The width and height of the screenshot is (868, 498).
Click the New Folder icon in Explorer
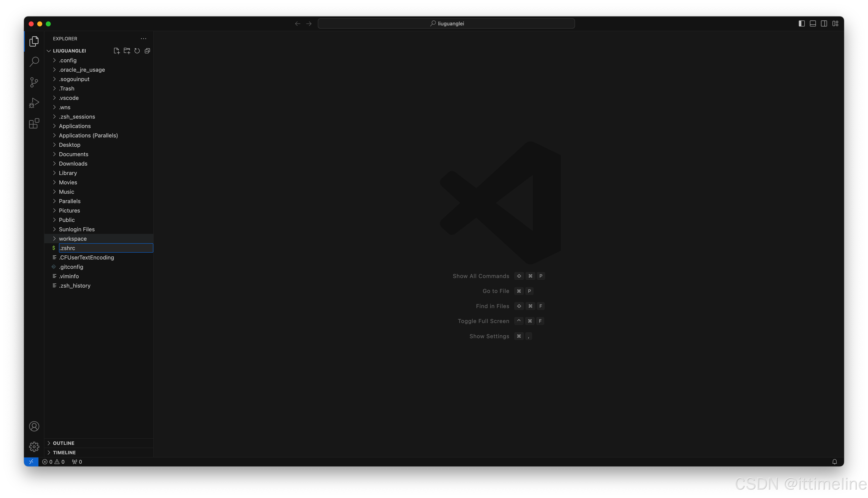[127, 51]
